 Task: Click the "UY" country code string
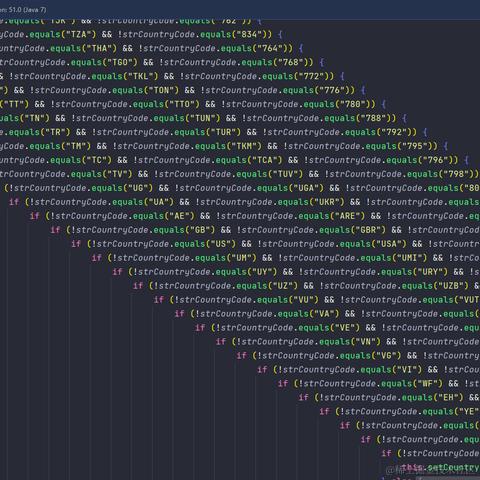(262, 272)
